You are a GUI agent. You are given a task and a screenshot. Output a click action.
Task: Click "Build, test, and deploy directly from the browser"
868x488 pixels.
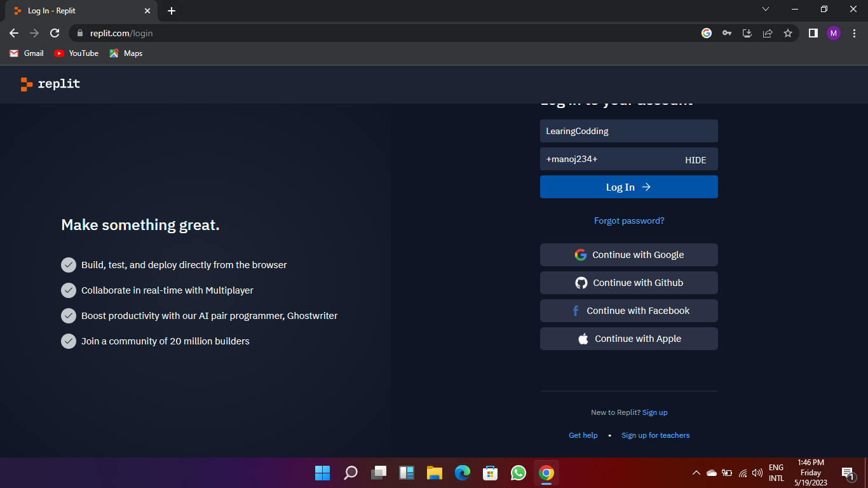pyautogui.click(x=184, y=265)
